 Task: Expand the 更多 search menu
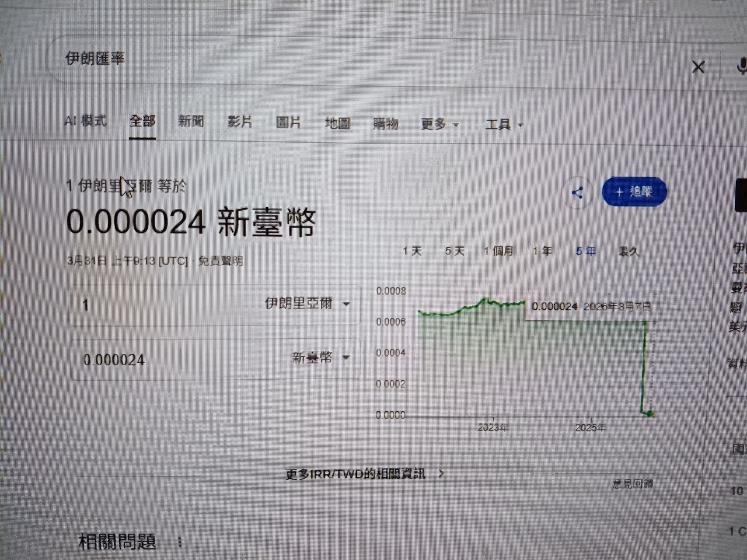pos(439,124)
